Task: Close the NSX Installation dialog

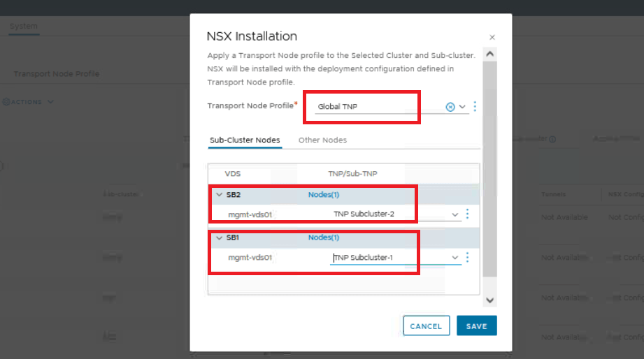Action: [492, 38]
